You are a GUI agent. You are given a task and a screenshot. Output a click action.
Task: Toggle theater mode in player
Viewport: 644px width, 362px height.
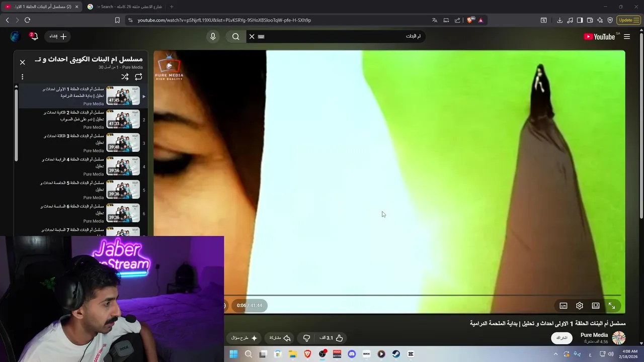tap(596, 306)
